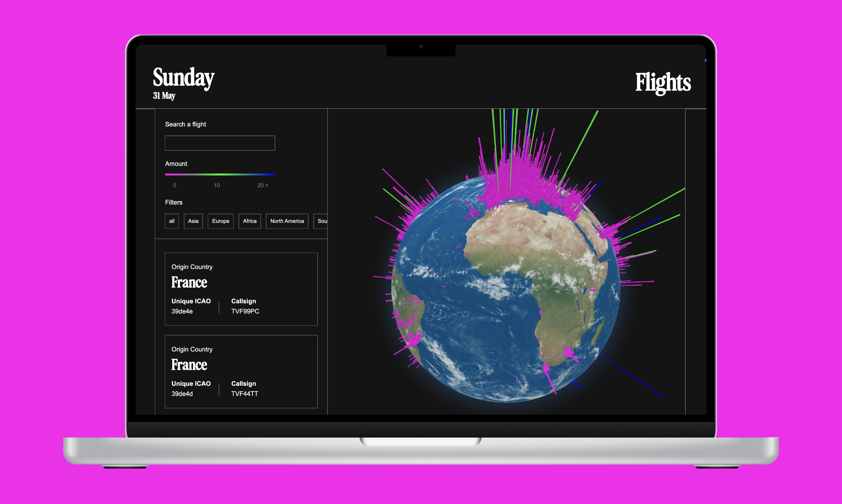Viewport: 842px width, 504px height.
Task: Click the 'Search a flight' label
Action: [185, 124]
